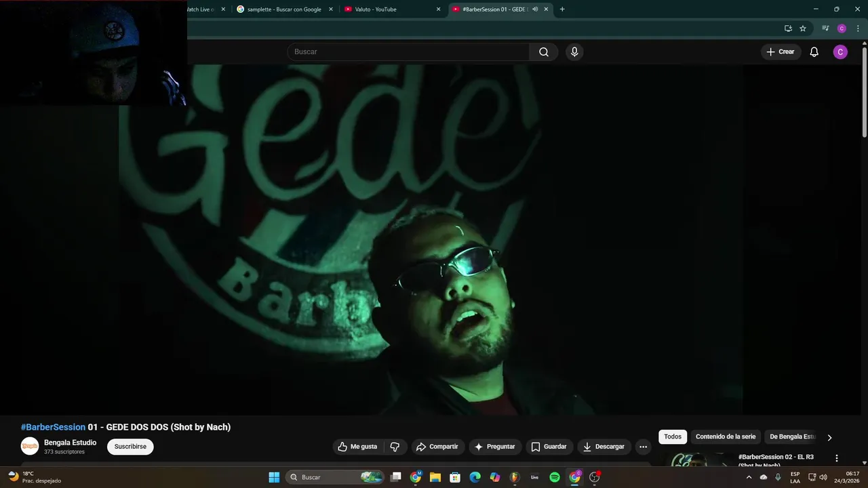
Task: Select the Todos filter chip
Action: click(x=673, y=437)
